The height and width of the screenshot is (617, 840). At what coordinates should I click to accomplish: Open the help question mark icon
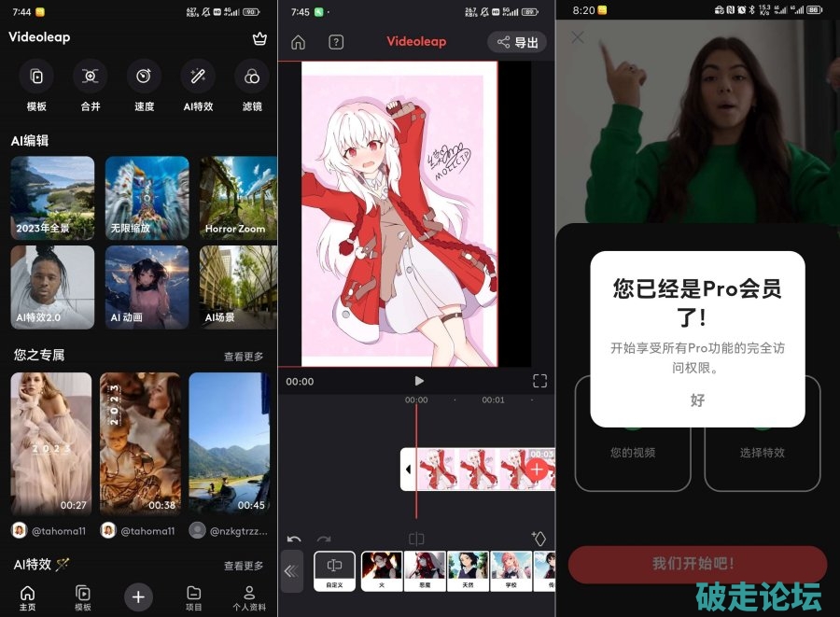click(x=336, y=42)
